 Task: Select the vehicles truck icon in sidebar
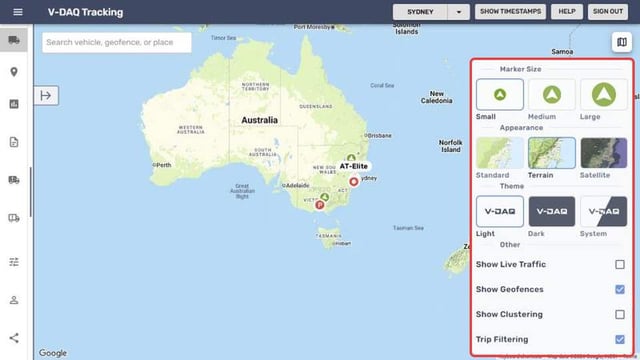(x=14, y=40)
